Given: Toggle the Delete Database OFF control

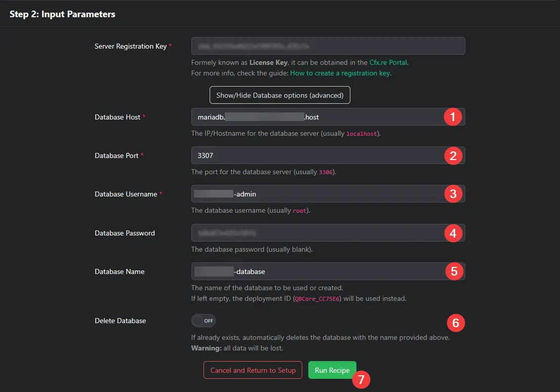Looking at the screenshot, I should point(203,320).
